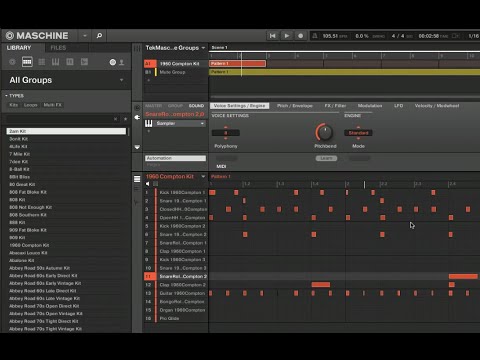Click the MIDI Learn button
Image resolution: width=480 pixels, height=360 pixels.
pyautogui.click(x=326, y=158)
